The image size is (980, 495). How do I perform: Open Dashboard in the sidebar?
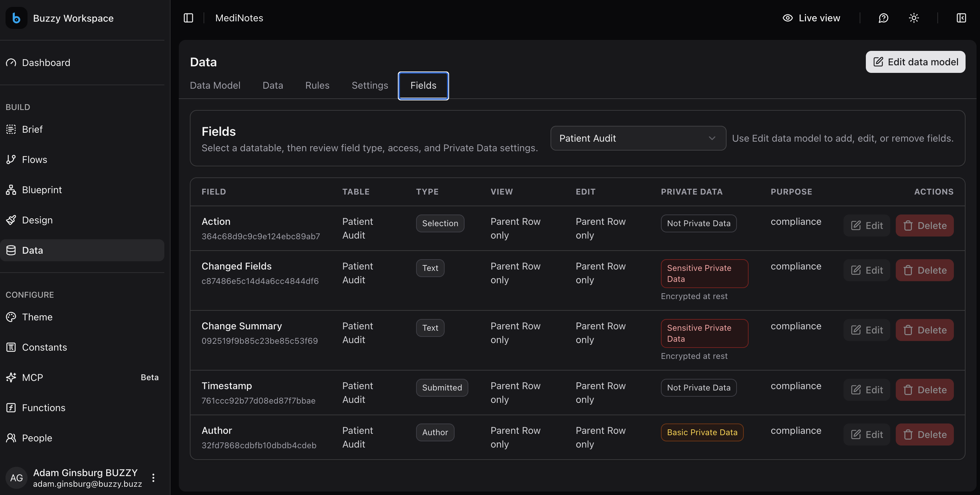pos(82,62)
